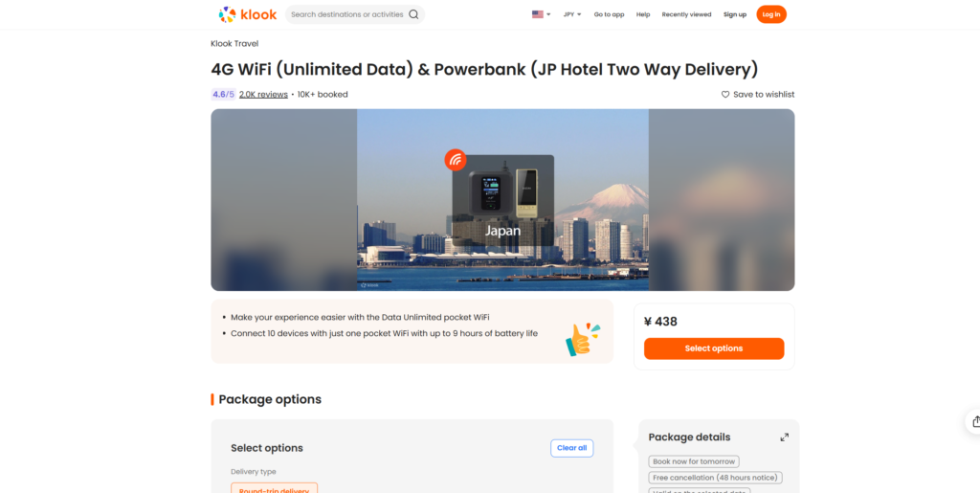This screenshot has width=980, height=493.
Task: Click the Klook logo
Action: [248, 14]
